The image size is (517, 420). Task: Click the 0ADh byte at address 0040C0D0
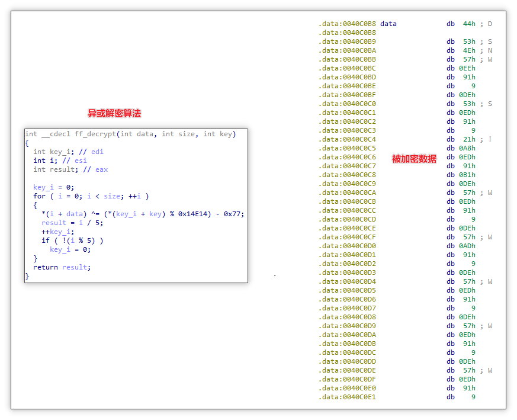[467, 246]
